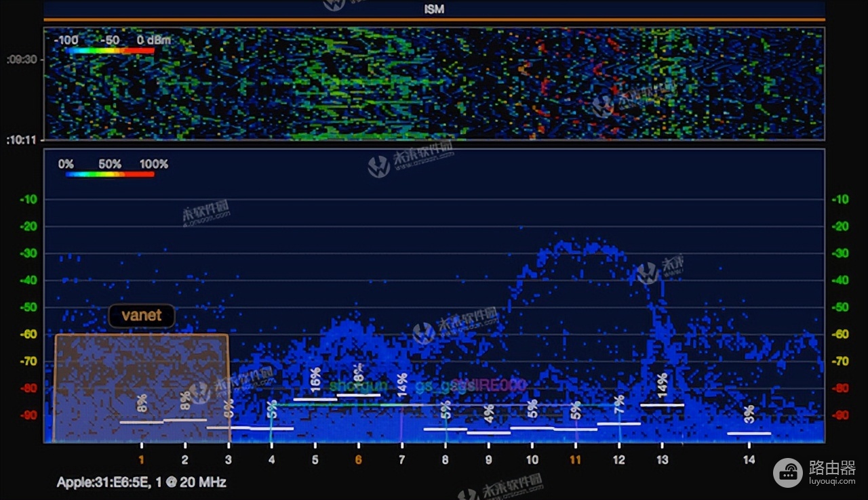Select the orange vanet channel block
The height and width of the screenshot is (500, 868).
coord(142,388)
